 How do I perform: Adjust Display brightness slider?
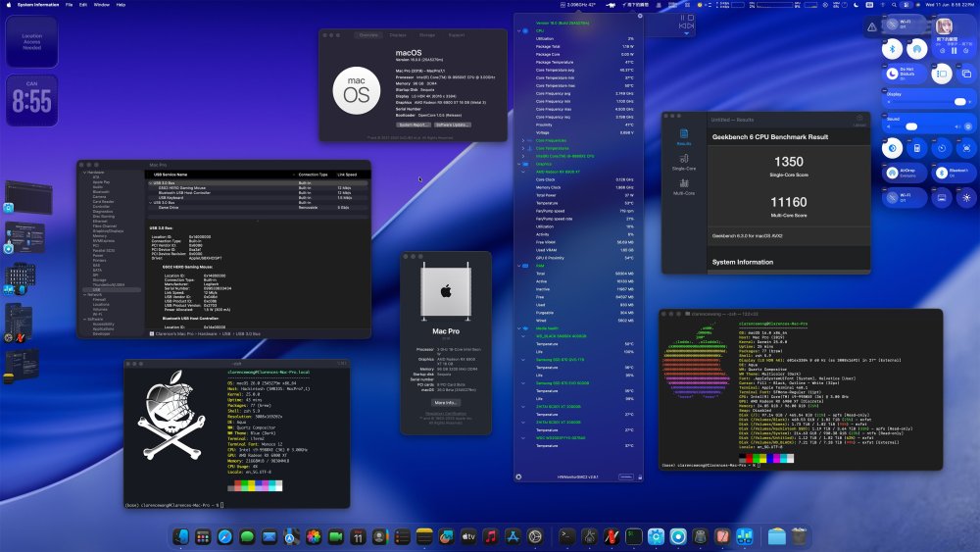tap(928, 102)
